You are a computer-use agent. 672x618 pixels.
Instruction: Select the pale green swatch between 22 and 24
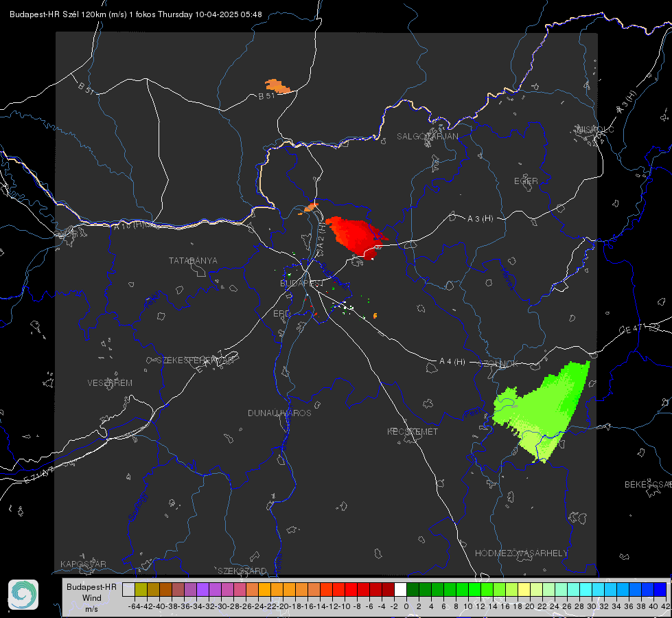click(x=548, y=589)
